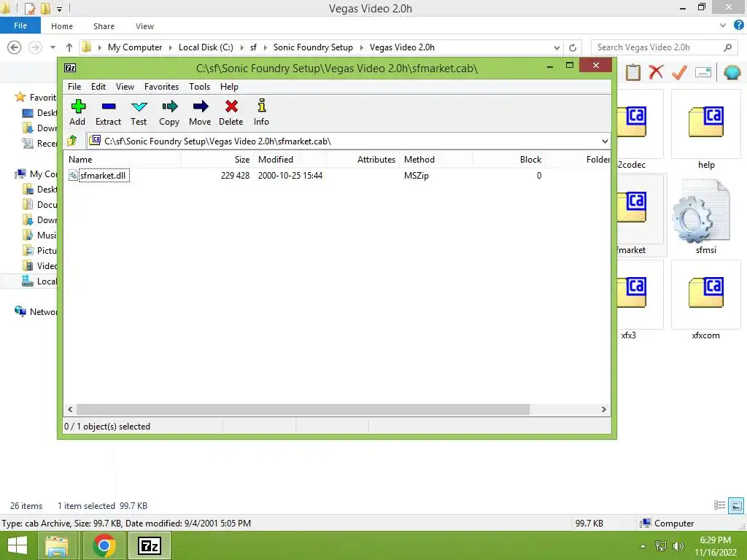Screen dimensions: 747x560
Task: Open 7-Zip View menu
Action: click(125, 87)
